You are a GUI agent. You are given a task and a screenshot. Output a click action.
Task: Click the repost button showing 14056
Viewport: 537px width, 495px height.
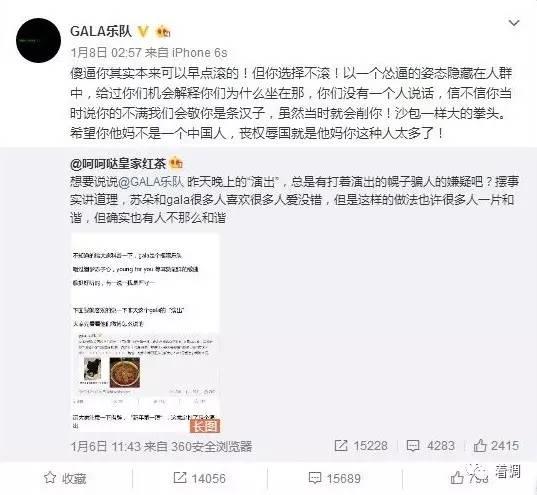pos(200,478)
